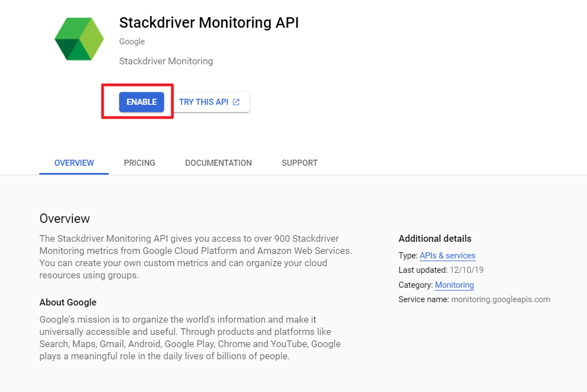Click the Google's mission paragraph text
Image resolution: width=587 pixels, height=392 pixels.
pyautogui.click(x=190, y=338)
